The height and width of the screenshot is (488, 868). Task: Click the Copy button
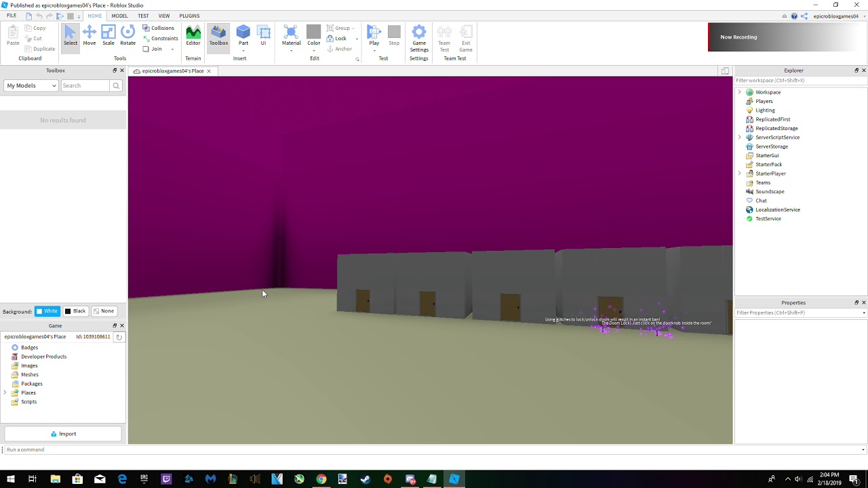point(35,28)
